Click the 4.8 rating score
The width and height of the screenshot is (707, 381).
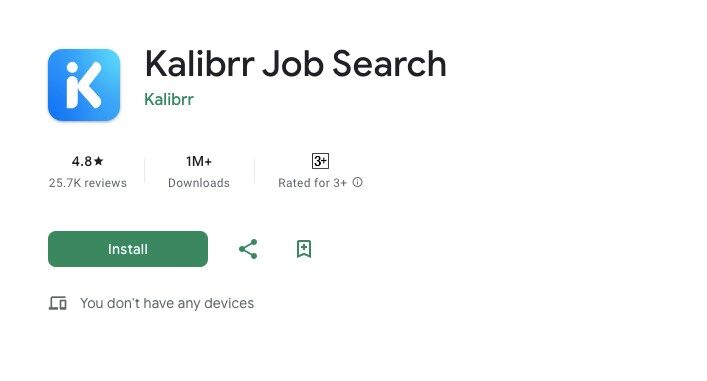pos(82,161)
